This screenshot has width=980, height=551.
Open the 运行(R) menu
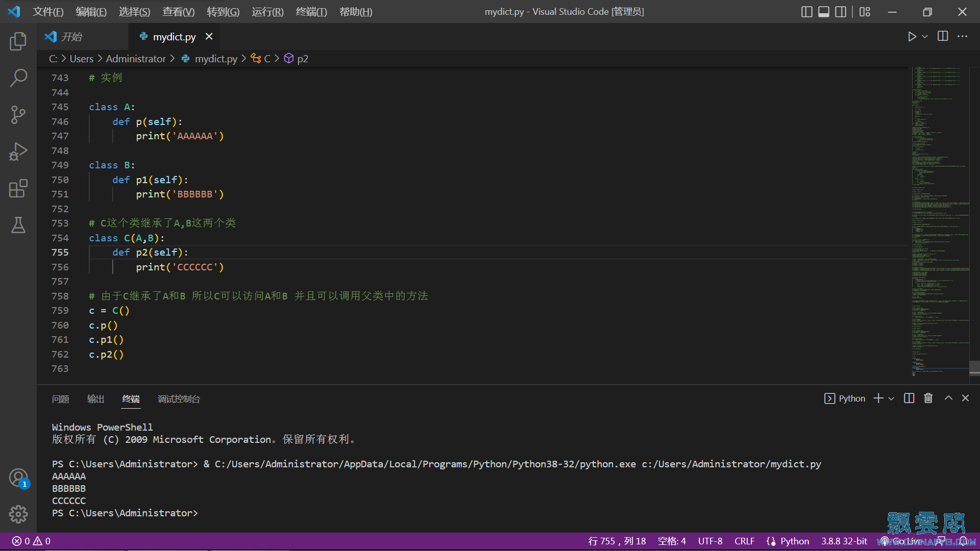[x=267, y=12]
